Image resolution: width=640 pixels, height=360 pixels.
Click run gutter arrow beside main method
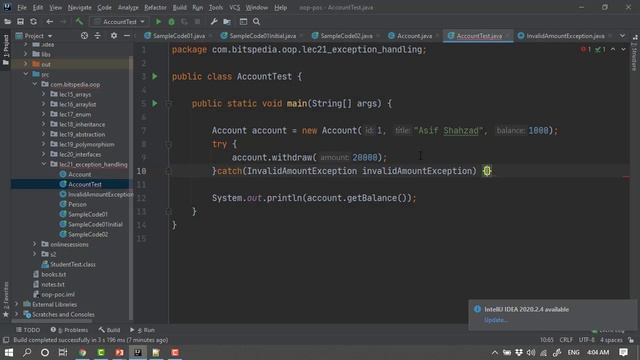155,103
